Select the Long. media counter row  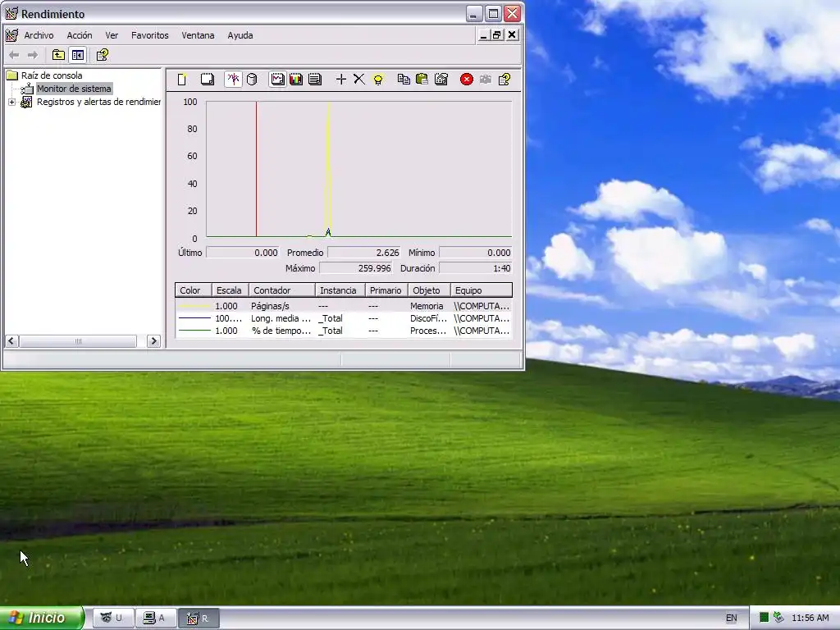coord(344,318)
